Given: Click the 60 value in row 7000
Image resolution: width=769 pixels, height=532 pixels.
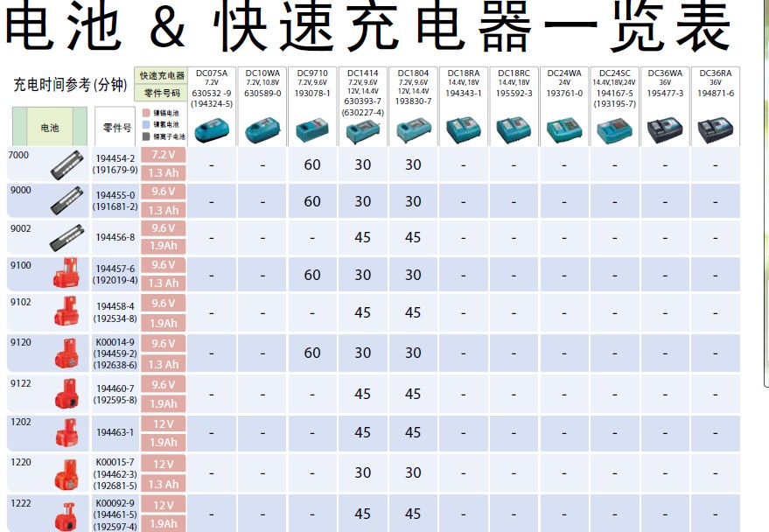Looking at the screenshot, I should tap(312, 165).
